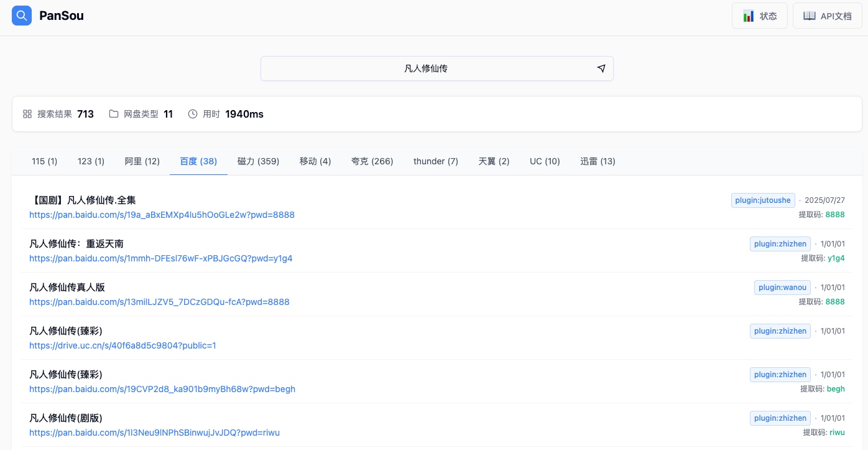
Task: Click the folder icon next to 网盘类型
Action: coord(114,114)
